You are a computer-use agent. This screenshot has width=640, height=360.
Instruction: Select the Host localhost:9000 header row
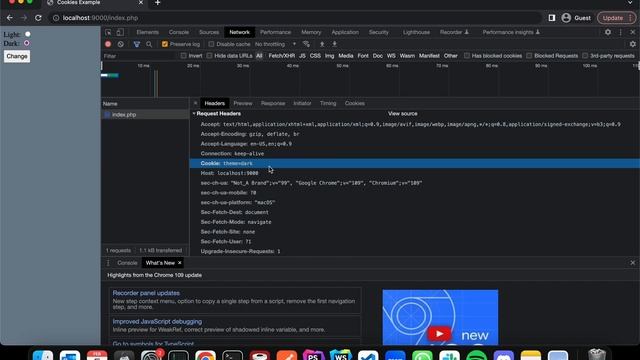[414, 173]
